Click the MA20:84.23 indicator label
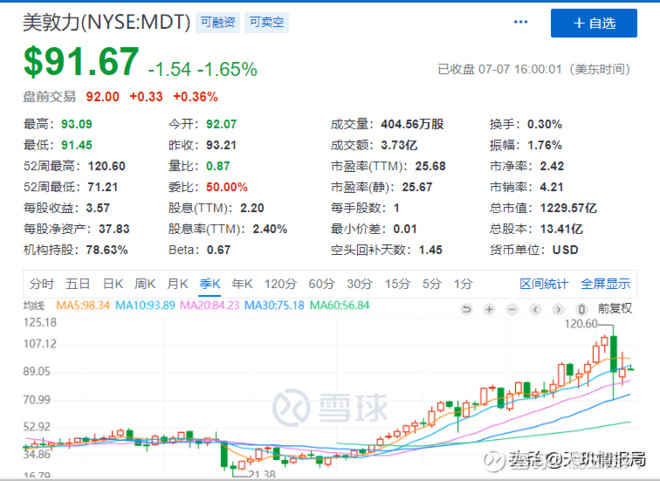 (210, 305)
